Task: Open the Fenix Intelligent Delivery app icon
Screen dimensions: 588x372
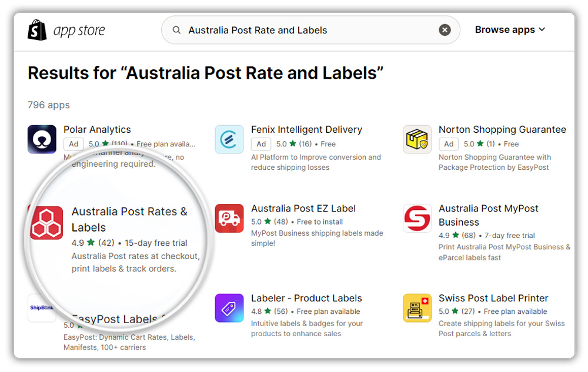Action: 229,139
